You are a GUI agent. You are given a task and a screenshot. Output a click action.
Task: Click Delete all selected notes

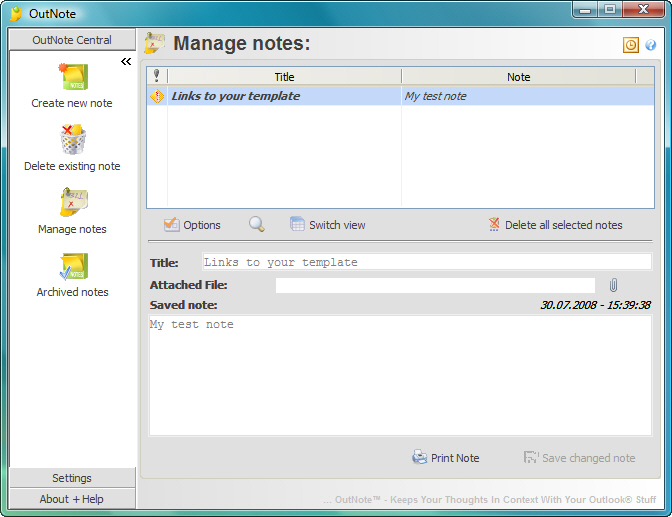point(555,225)
